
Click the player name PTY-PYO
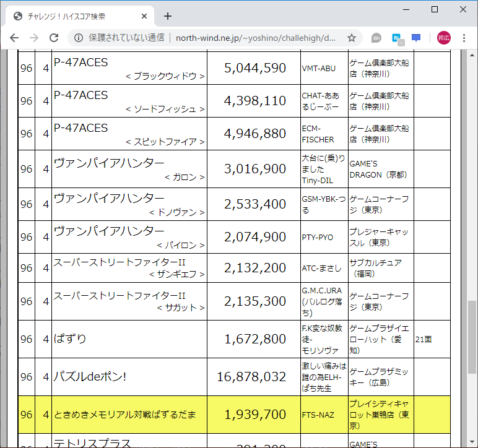coord(318,237)
